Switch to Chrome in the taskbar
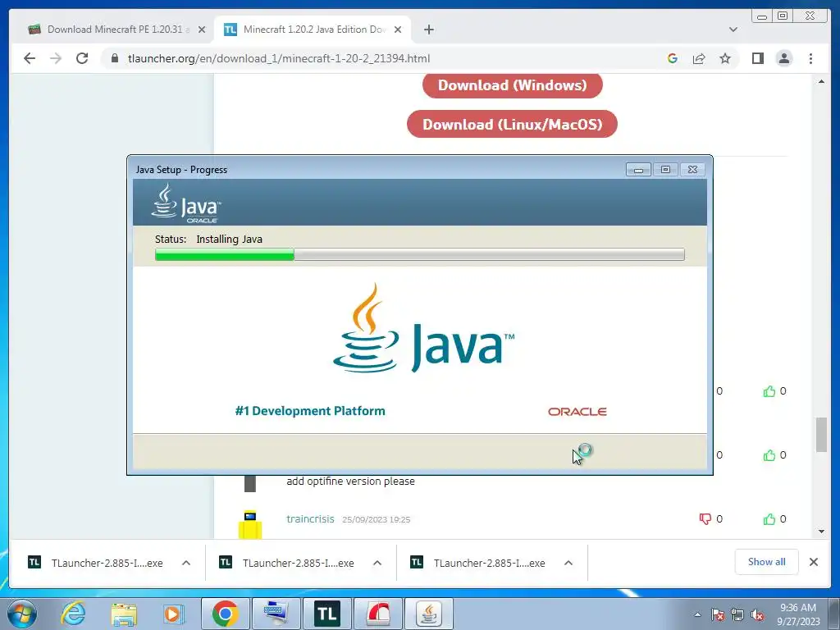 point(225,614)
